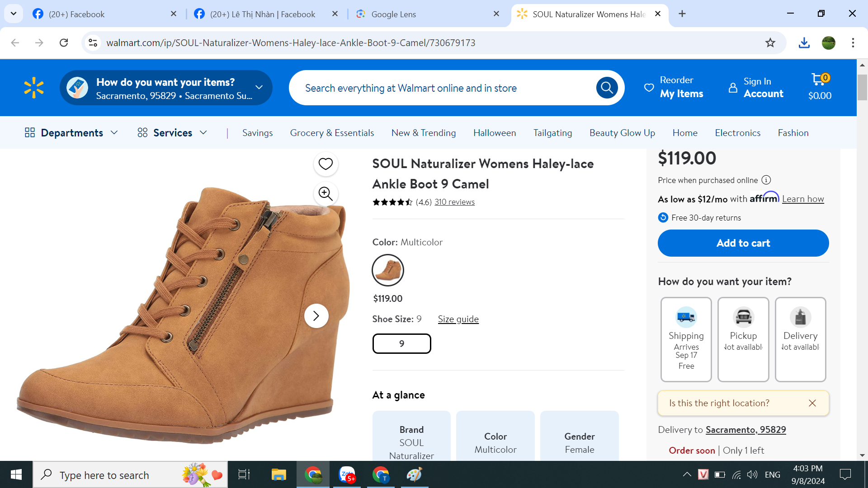
Task: Select Pickup fulfillment option
Action: point(743,339)
